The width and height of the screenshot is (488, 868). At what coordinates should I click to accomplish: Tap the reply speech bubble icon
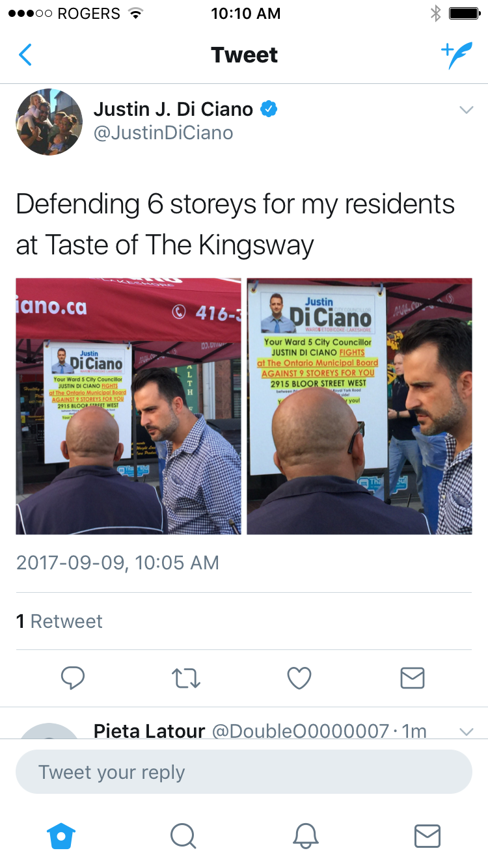(73, 678)
